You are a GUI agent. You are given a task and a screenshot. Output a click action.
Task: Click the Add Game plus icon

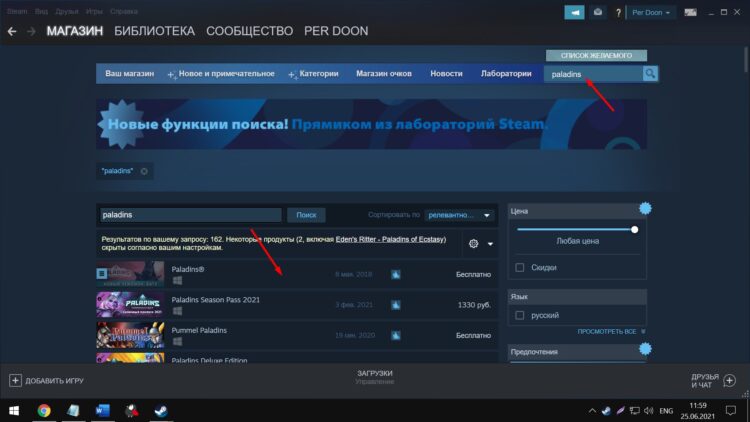coord(15,380)
